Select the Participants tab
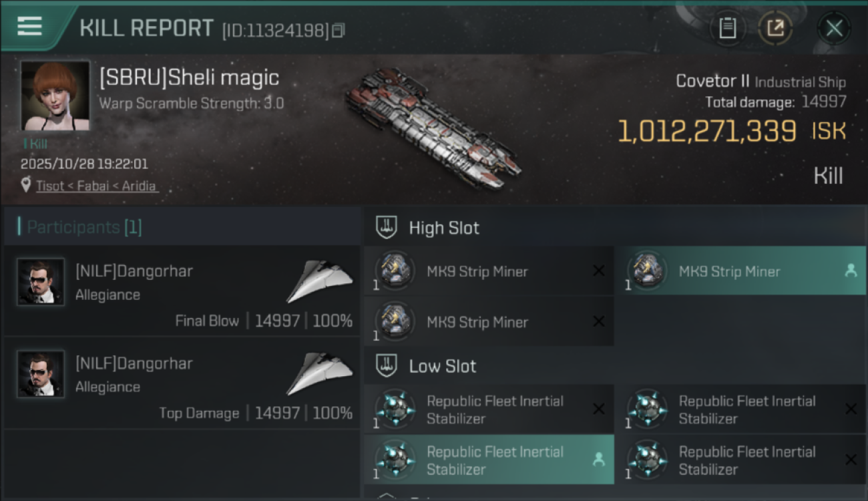Screen dimensions: 868x501 [84, 227]
